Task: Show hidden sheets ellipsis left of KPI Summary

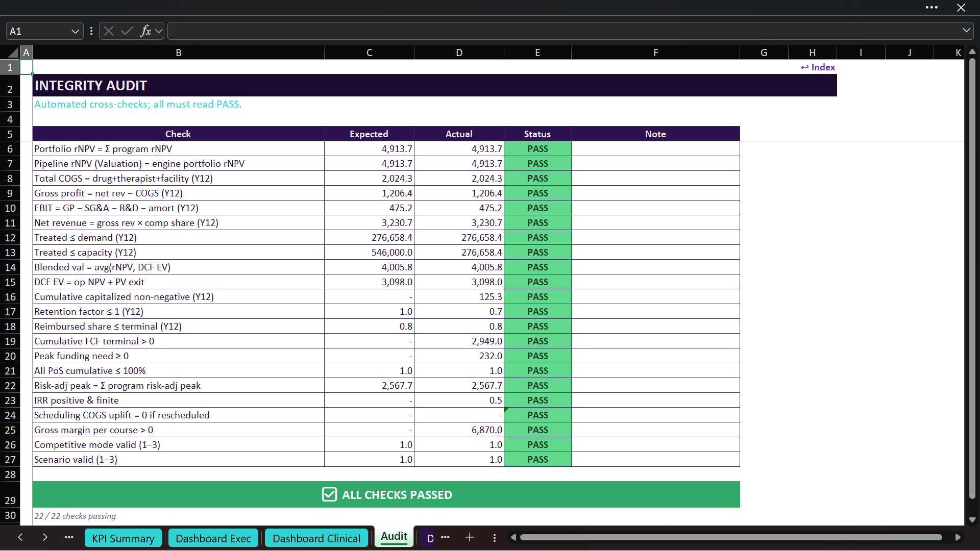Action: click(x=69, y=537)
